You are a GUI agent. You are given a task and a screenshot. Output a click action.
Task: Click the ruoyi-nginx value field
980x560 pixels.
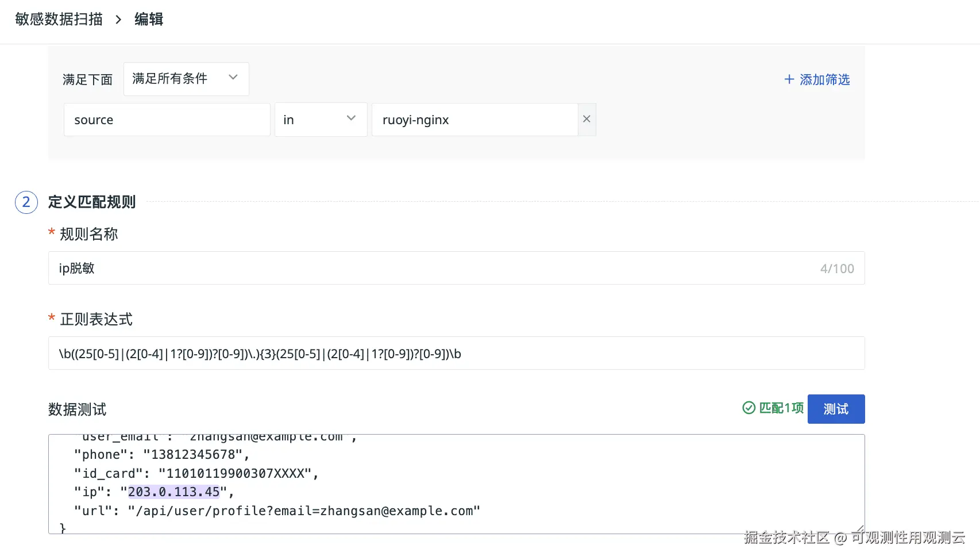click(x=474, y=120)
